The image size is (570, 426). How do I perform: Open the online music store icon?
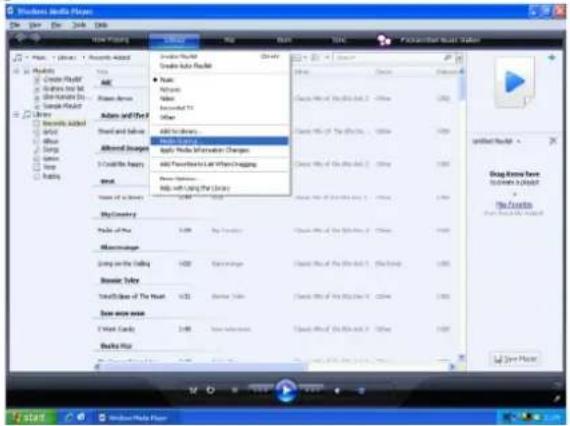384,40
